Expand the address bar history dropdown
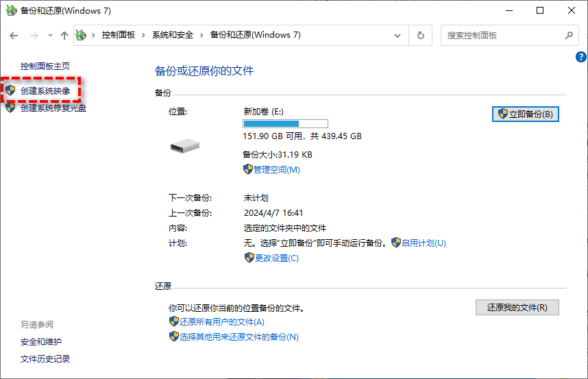The image size is (588, 379). (x=398, y=36)
